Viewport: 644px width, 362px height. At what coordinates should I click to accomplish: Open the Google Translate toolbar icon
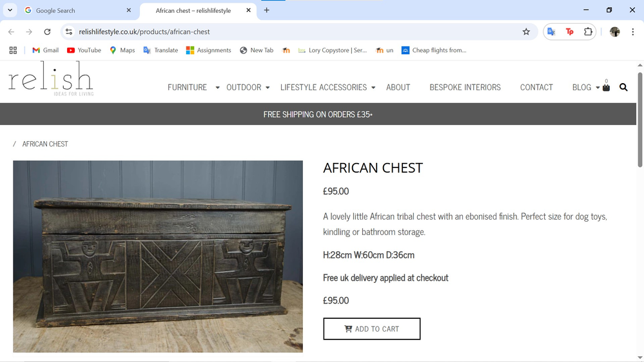pos(551,32)
